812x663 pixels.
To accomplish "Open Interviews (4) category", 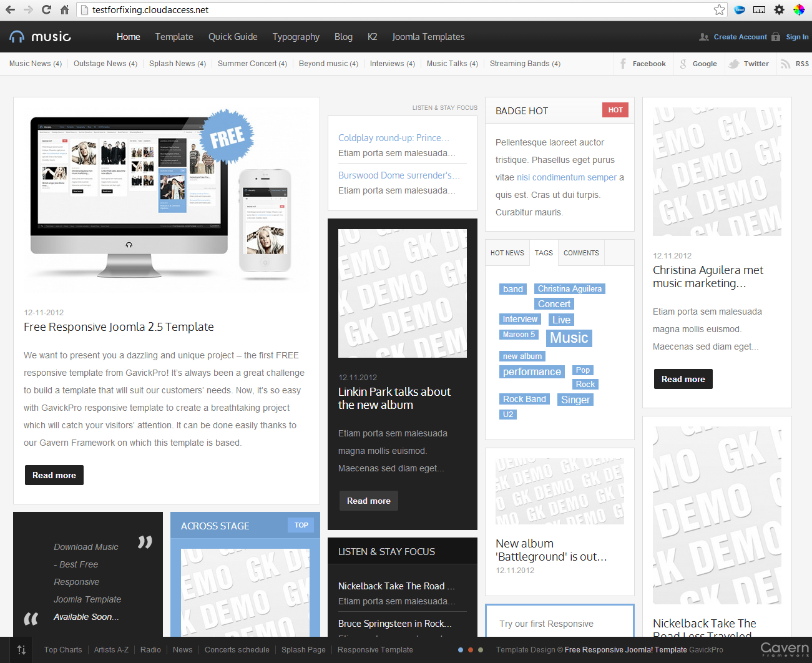I will (392, 64).
